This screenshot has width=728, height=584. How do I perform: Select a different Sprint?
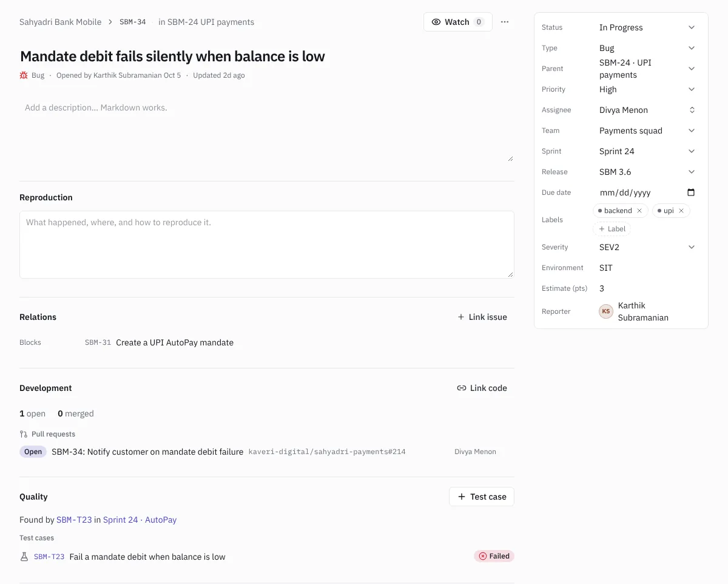pyautogui.click(x=647, y=151)
